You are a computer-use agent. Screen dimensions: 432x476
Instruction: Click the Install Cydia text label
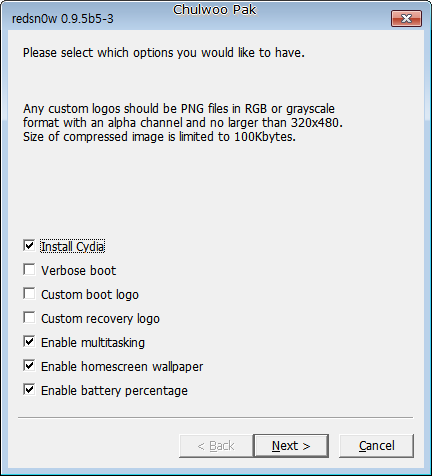(73, 247)
